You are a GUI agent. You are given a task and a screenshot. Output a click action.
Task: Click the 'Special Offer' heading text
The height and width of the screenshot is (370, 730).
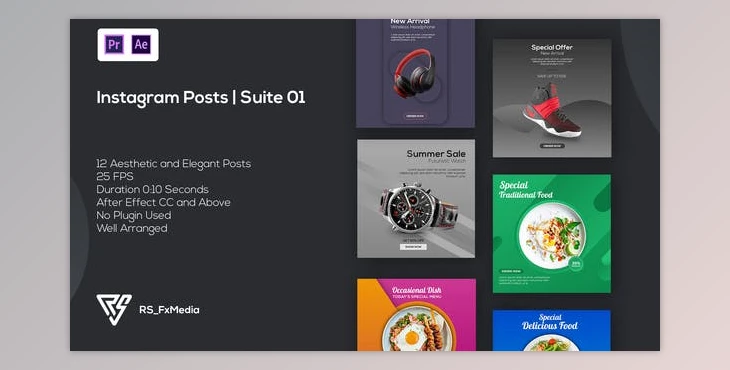tap(552, 47)
